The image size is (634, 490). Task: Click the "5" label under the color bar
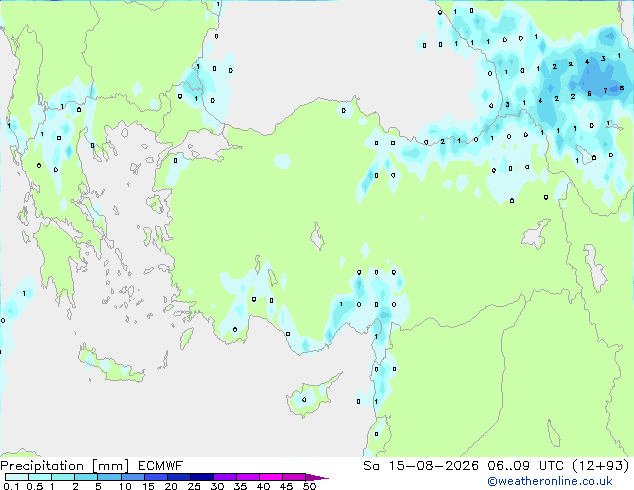[98, 486]
